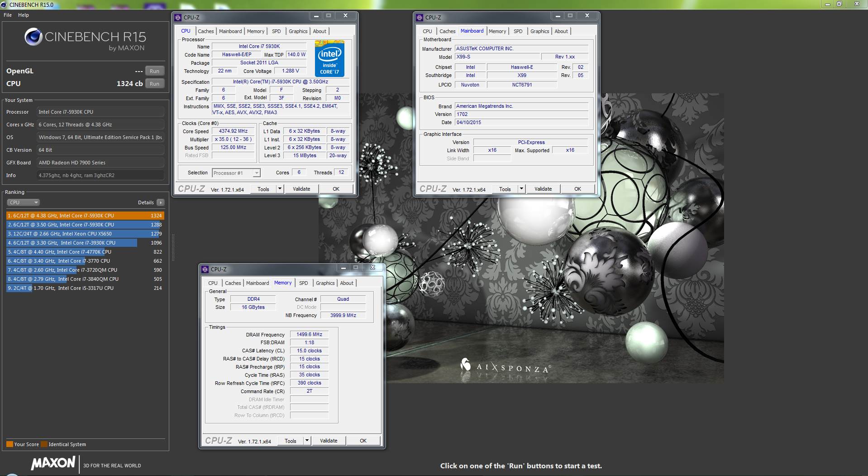This screenshot has width=868, height=476.
Task: Open the File menu in Cinebench
Action: click(8, 15)
